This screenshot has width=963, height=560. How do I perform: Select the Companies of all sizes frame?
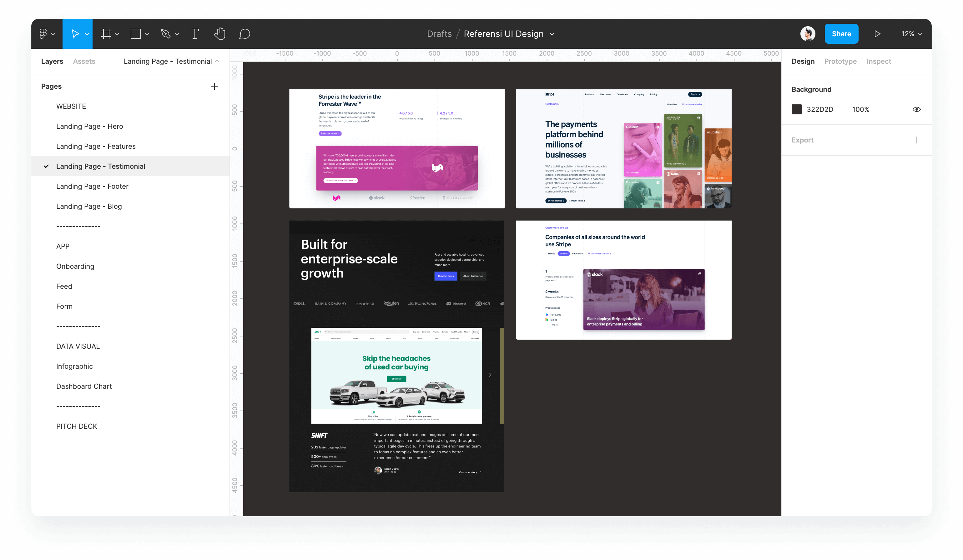(624, 280)
